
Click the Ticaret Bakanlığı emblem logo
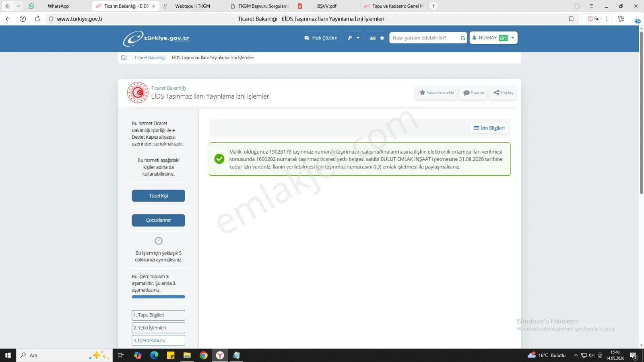click(138, 93)
